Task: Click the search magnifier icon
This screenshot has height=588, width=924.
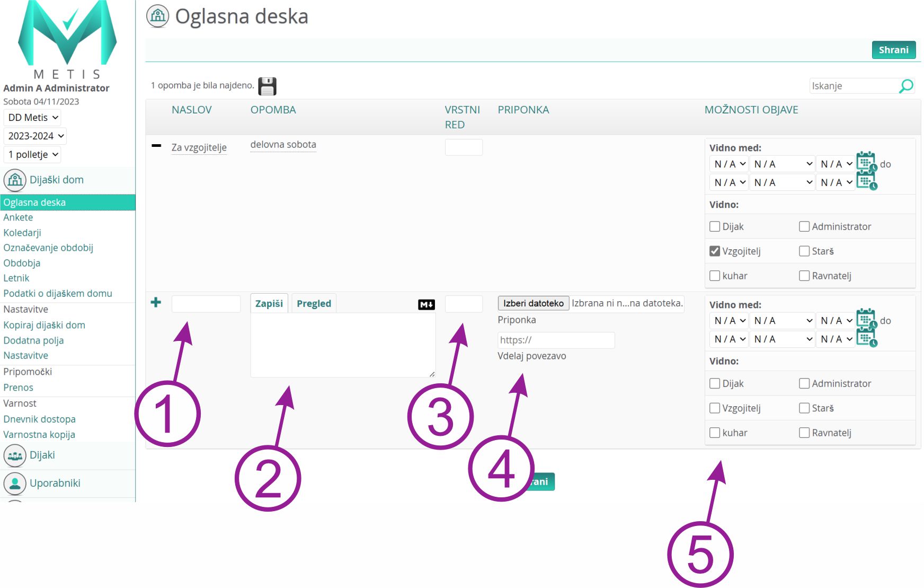Action: (906, 86)
